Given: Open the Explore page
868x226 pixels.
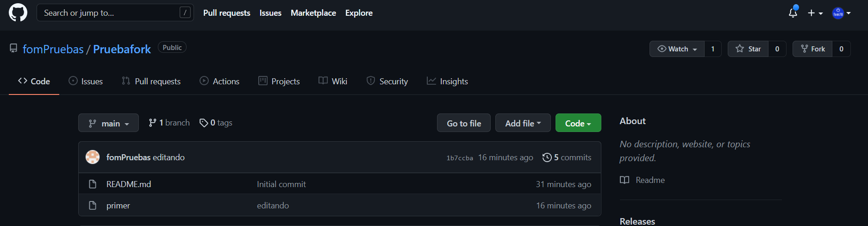Looking at the screenshot, I should [359, 13].
